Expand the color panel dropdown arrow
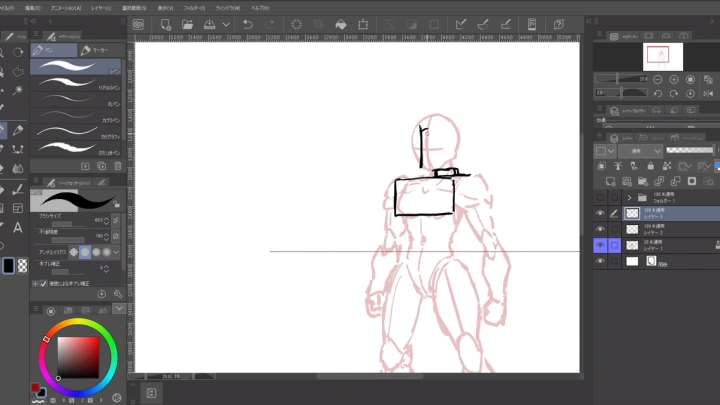 (x=119, y=308)
